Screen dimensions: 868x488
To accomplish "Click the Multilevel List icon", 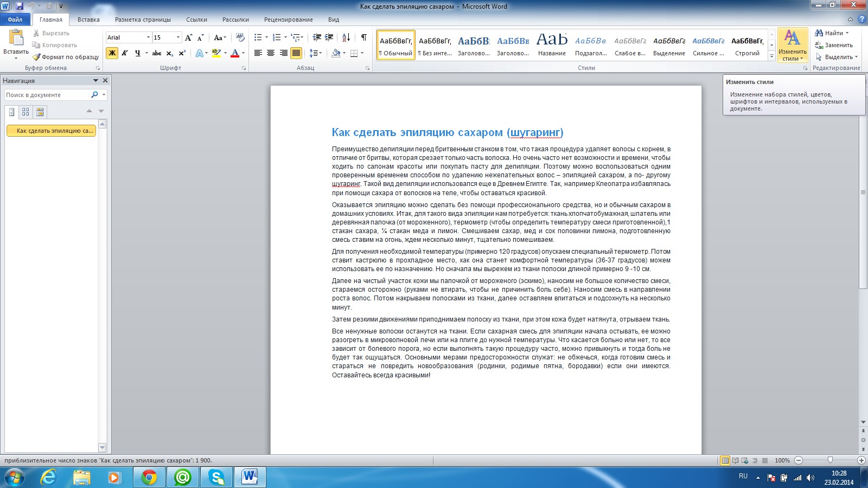I will coord(295,37).
